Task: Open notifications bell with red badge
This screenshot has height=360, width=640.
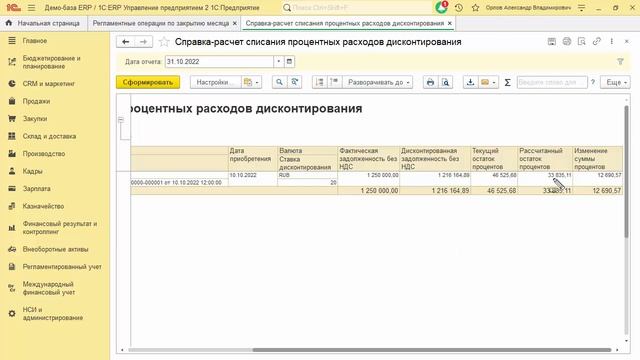Action: [x=441, y=7]
